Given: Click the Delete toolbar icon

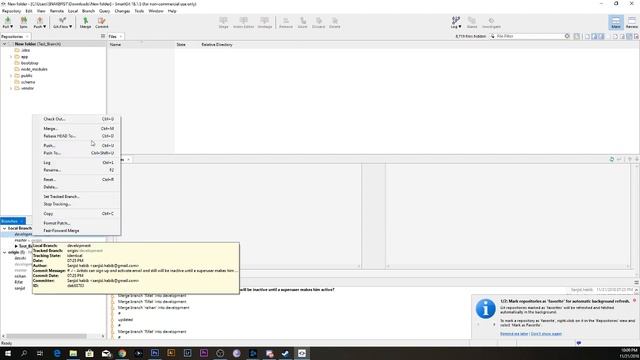Looking at the screenshot, I should pyautogui.click(x=335, y=22).
